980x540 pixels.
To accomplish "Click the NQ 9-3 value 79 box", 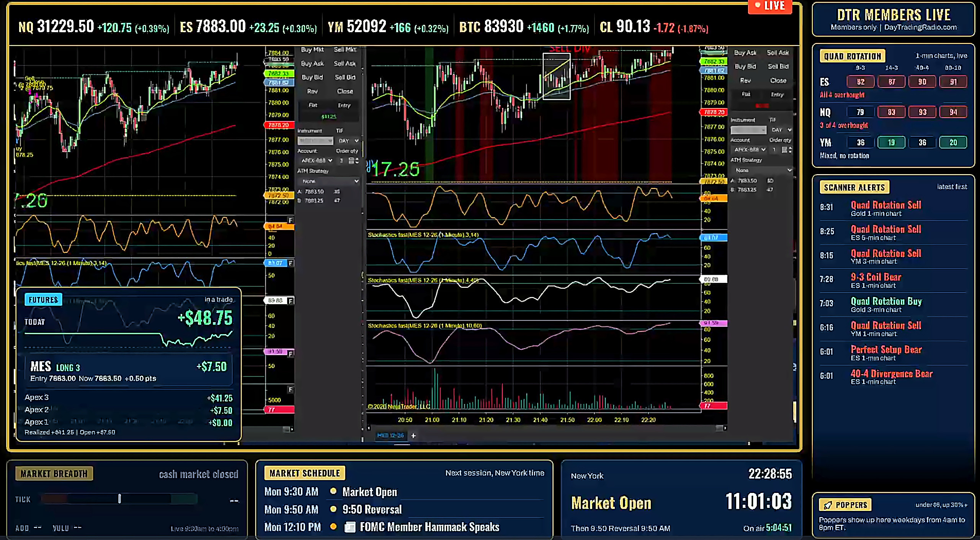I will pos(861,112).
